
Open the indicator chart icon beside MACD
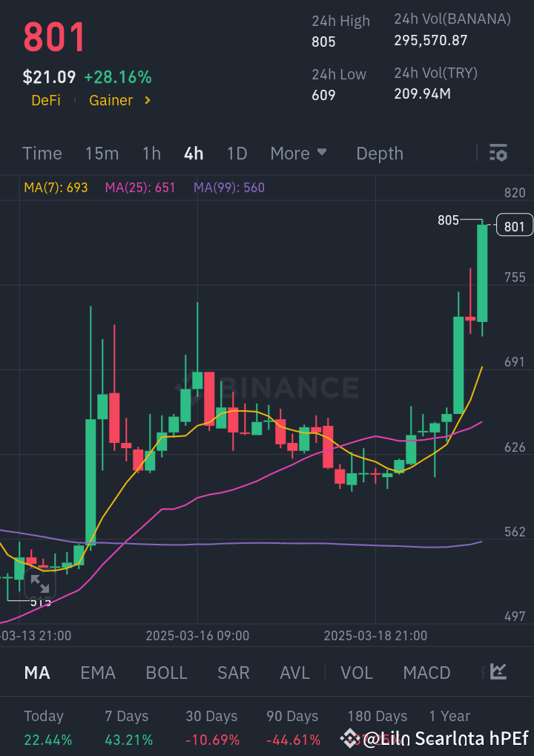click(498, 672)
